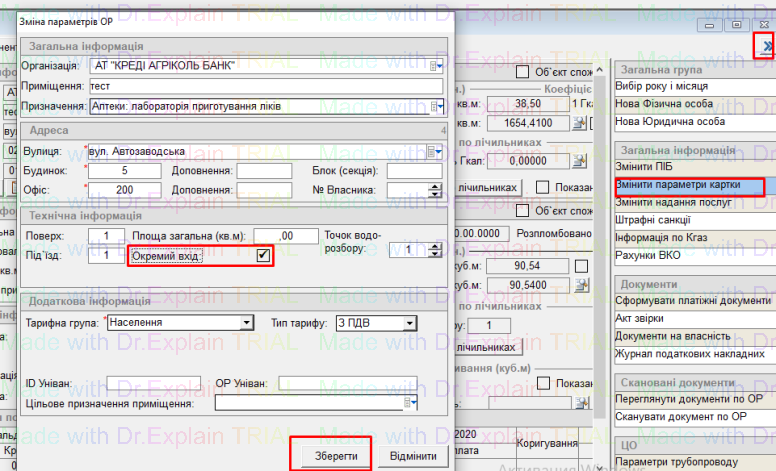Screen dimensions: 776x471
Task: Open lookup icon in Цільове призначення приміщення field
Action: point(409,403)
